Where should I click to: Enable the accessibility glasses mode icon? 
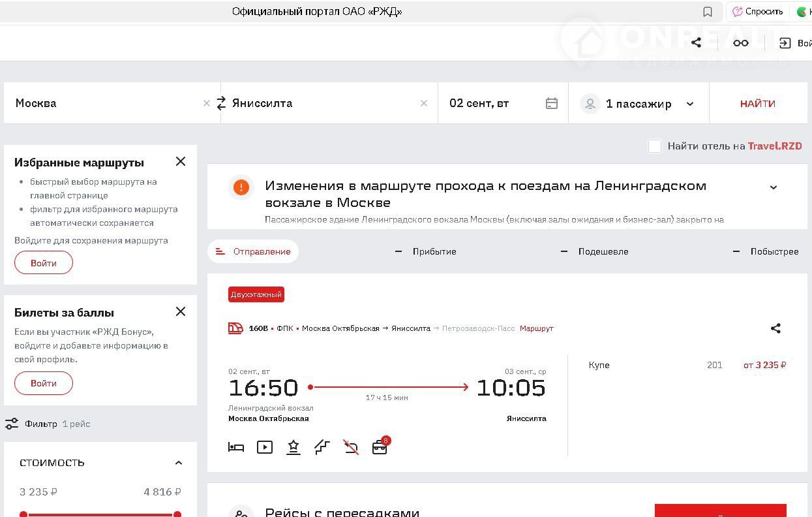[x=740, y=43]
